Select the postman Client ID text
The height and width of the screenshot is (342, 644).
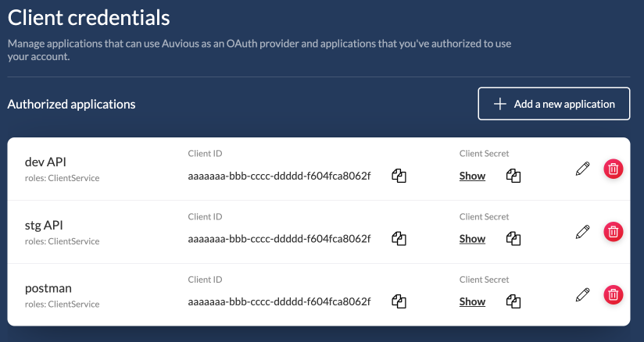279,301
